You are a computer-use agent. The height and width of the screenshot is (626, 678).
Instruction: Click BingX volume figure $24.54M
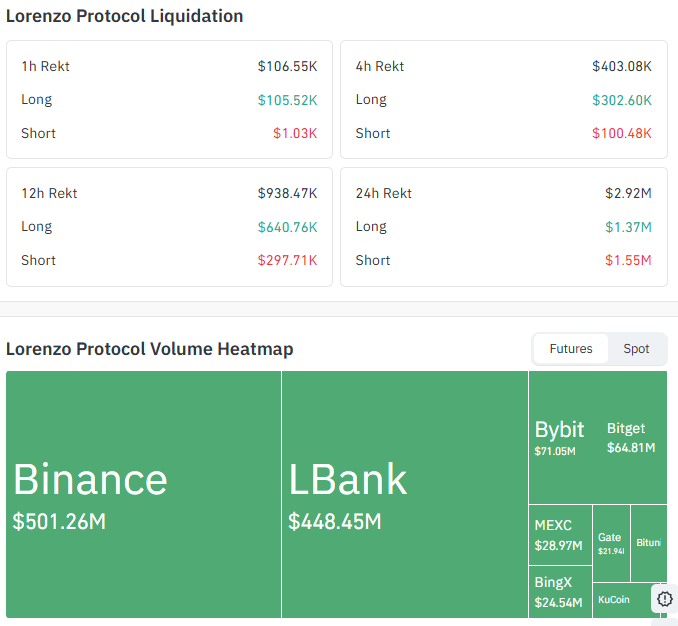[558, 602]
